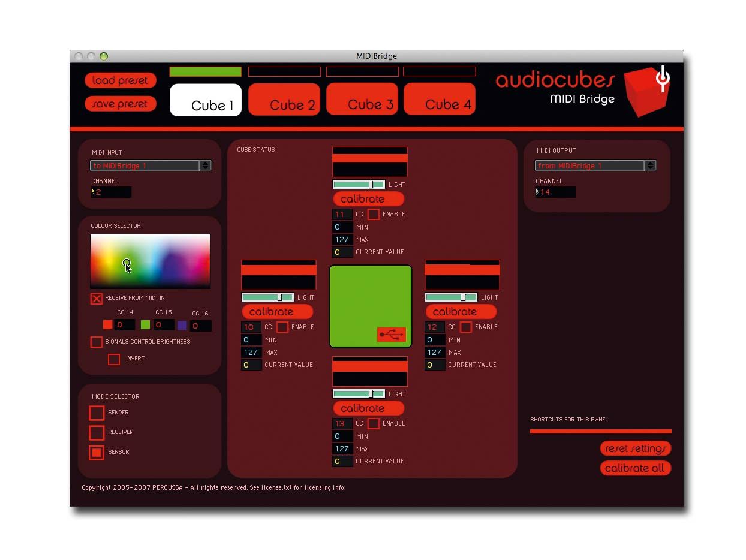Open MIDI Input device dropdown
This screenshot has width=746, height=560.
[151, 165]
